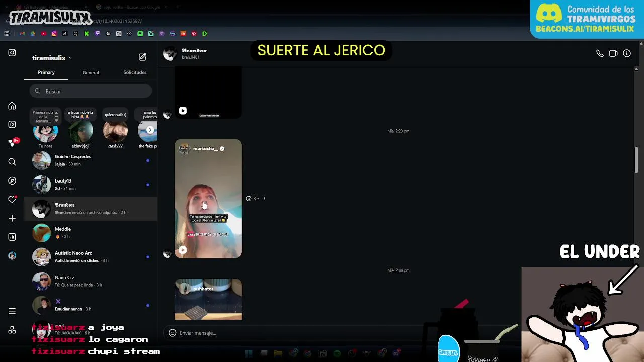Open the Search magnifier in the sidebar
This screenshot has width=644, height=362.
[12, 162]
